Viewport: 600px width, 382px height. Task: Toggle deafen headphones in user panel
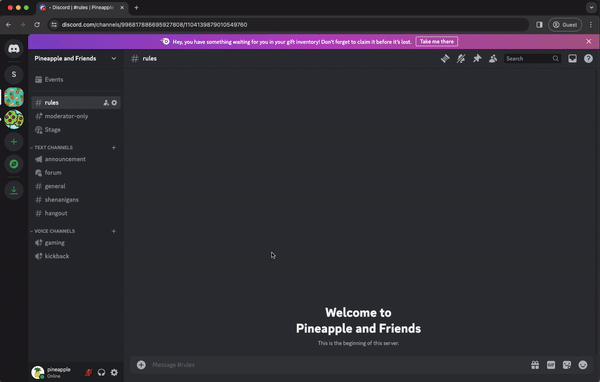click(101, 372)
